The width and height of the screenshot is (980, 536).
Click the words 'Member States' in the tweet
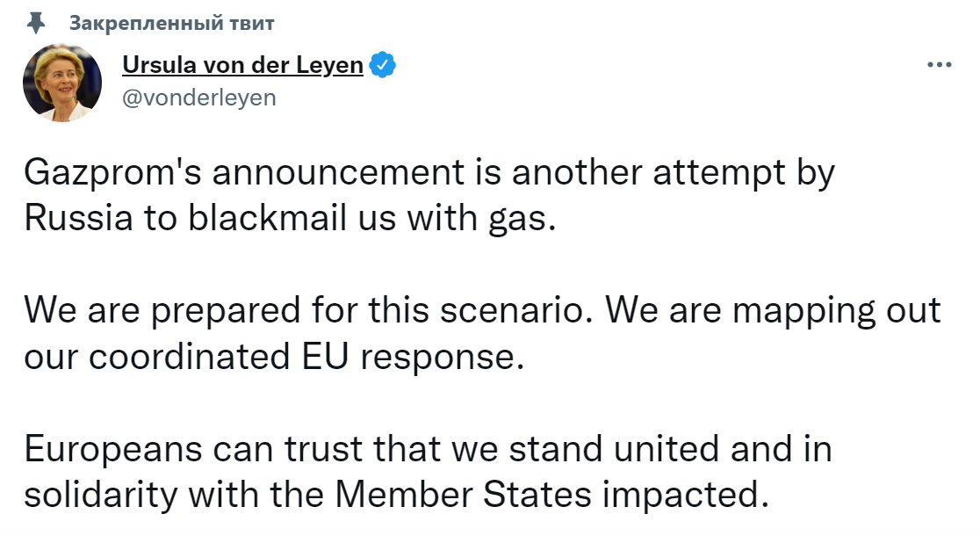(x=463, y=496)
